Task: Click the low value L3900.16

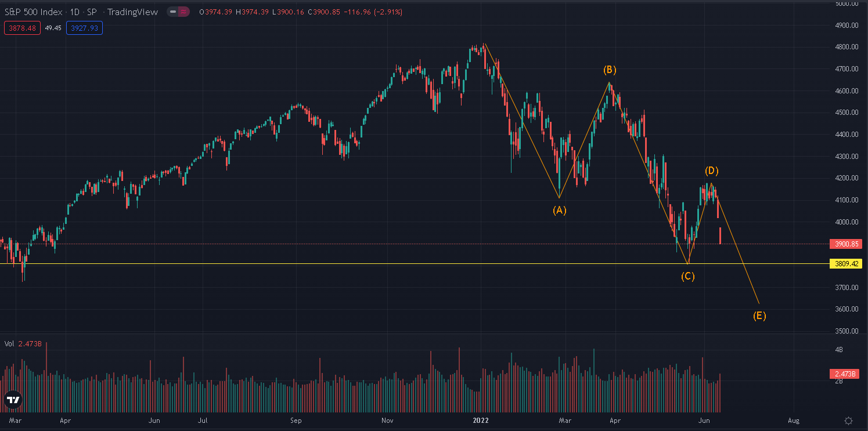Action: click(288, 12)
